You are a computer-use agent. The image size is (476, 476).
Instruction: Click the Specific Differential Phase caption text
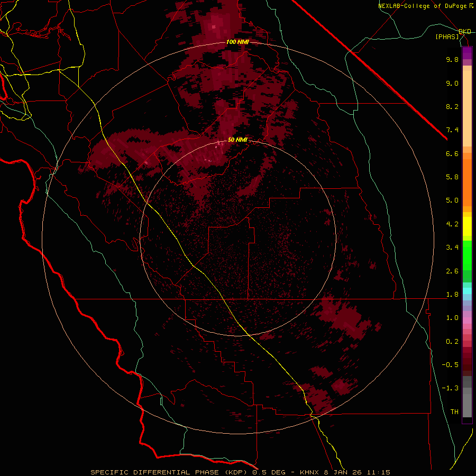click(x=171, y=472)
